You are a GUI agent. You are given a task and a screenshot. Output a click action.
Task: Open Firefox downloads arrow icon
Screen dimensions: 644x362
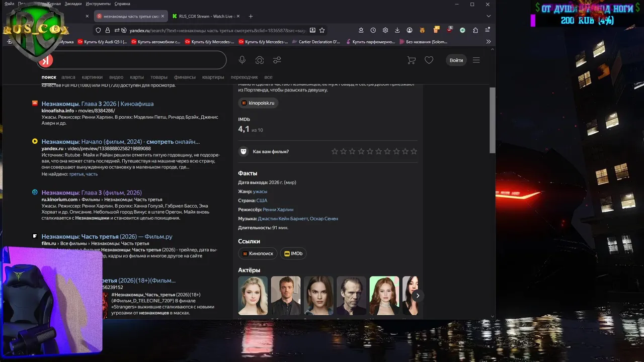click(x=397, y=30)
